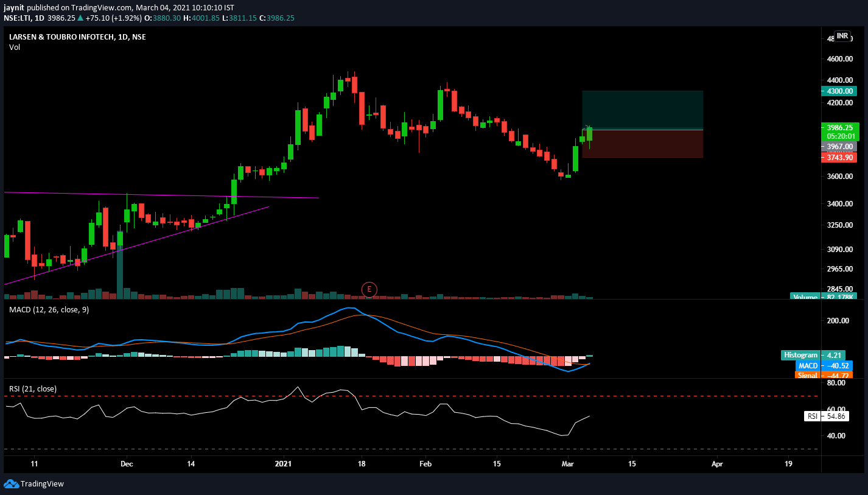
Task: Select the green profit zone of long position
Action: (x=643, y=110)
